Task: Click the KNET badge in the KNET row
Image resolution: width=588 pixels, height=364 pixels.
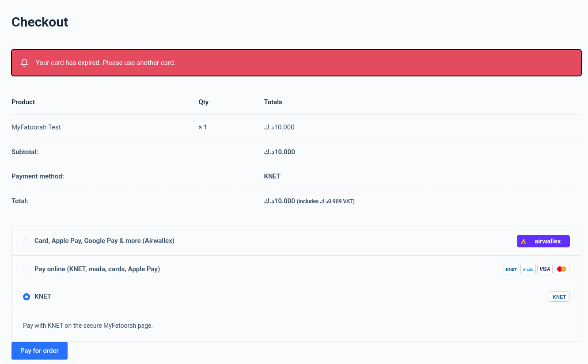Action: [559, 296]
